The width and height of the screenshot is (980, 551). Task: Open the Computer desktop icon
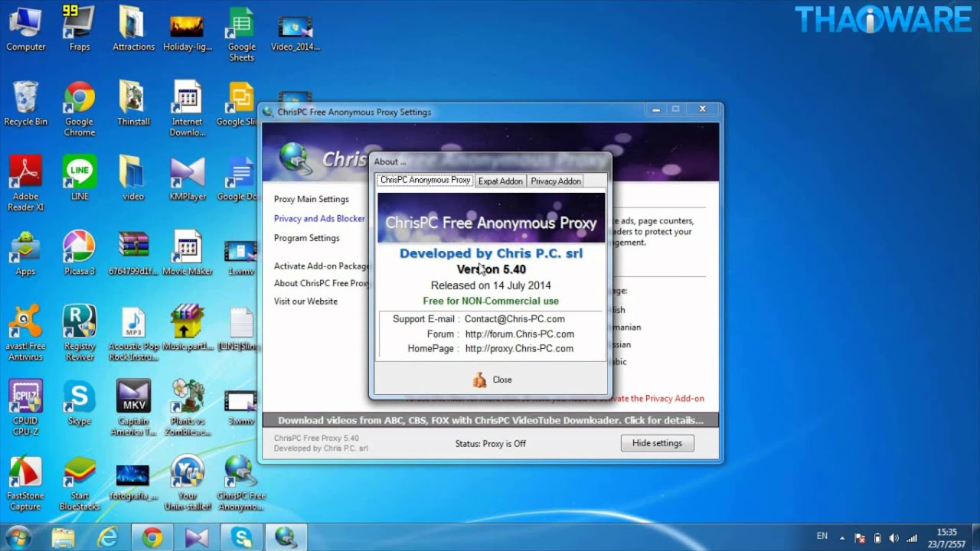[26, 29]
